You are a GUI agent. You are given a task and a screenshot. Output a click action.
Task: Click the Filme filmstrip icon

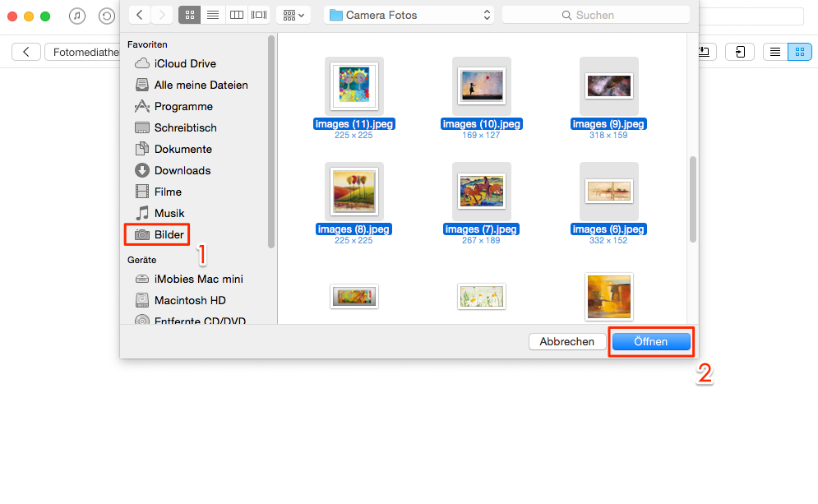(x=142, y=192)
